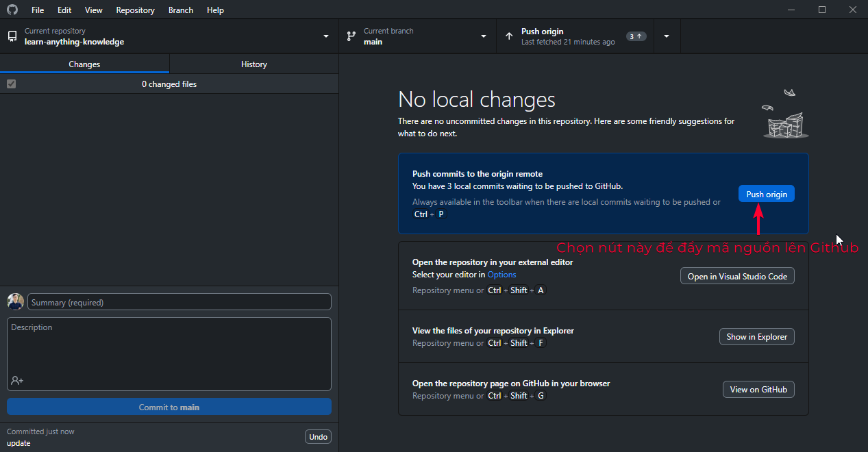The image size is (868, 452).
Task: Open the Help menu
Action: (215, 10)
